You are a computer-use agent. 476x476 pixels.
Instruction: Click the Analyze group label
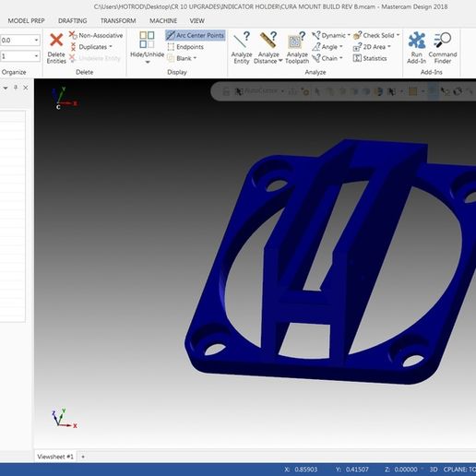coord(315,72)
